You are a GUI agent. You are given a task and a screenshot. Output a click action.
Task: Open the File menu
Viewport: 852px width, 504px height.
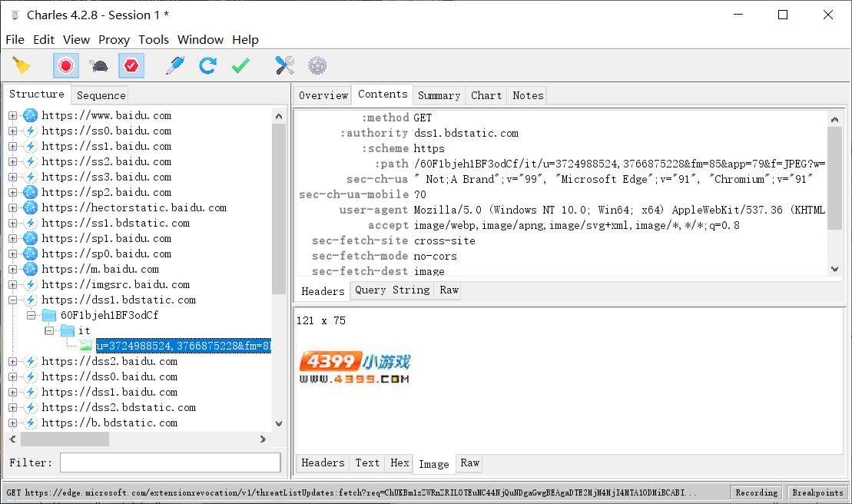pos(15,40)
